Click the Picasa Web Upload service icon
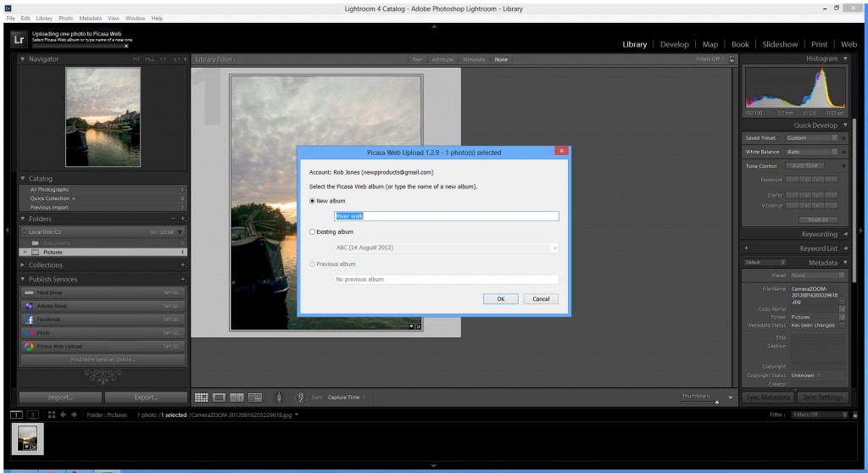The width and height of the screenshot is (868, 473). [x=29, y=347]
